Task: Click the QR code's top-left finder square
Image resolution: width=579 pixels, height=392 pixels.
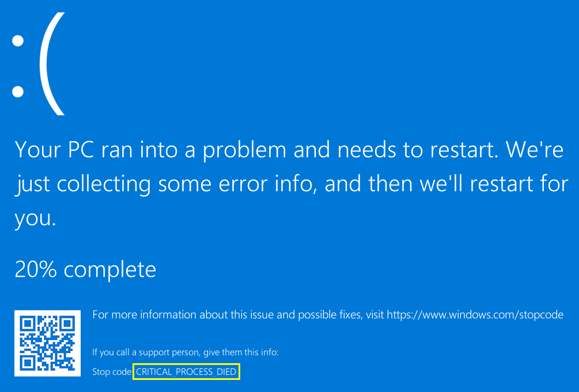Action: click(x=28, y=324)
